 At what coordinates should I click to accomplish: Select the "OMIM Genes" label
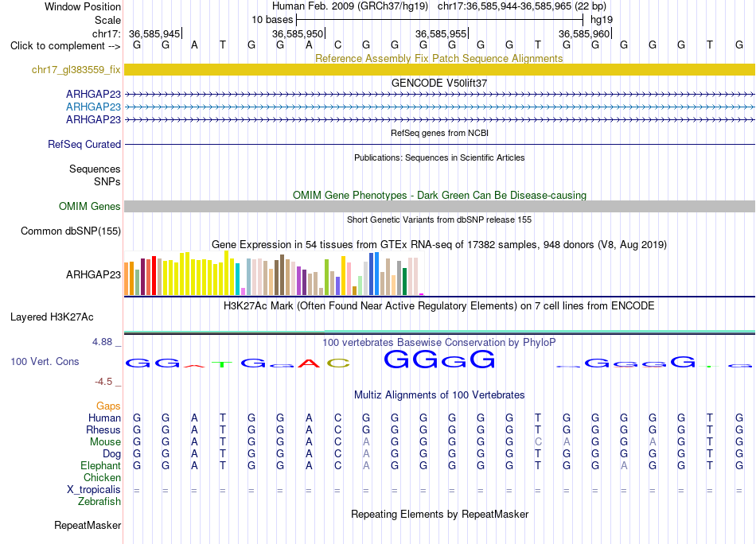pos(90,206)
